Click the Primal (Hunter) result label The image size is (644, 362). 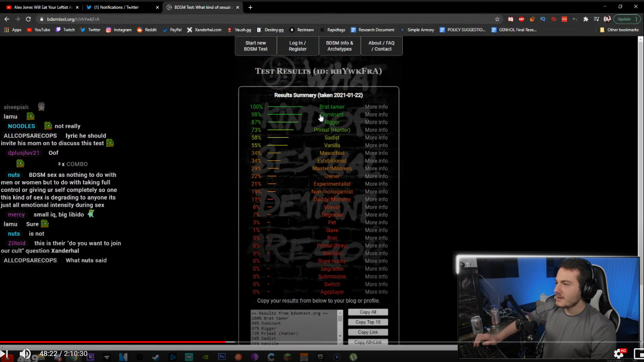(x=332, y=130)
